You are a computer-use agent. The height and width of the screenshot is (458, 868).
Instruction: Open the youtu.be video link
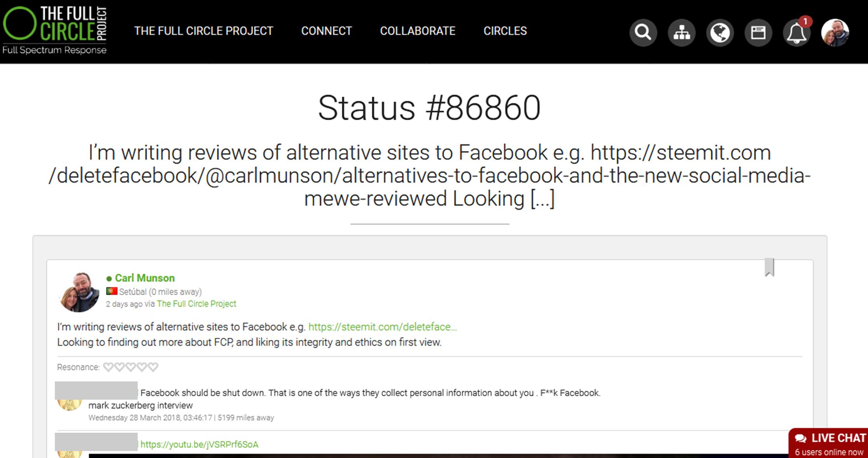[x=199, y=444]
